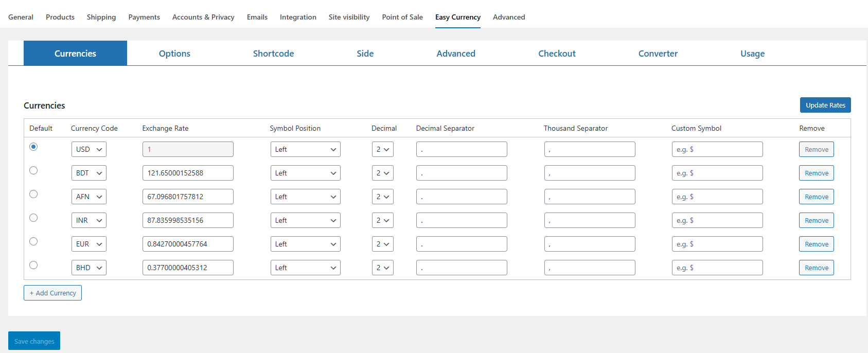
Task: Open Symbol Position dropdown for AFN row
Action: pyautogui.click(x=305, y=197)
